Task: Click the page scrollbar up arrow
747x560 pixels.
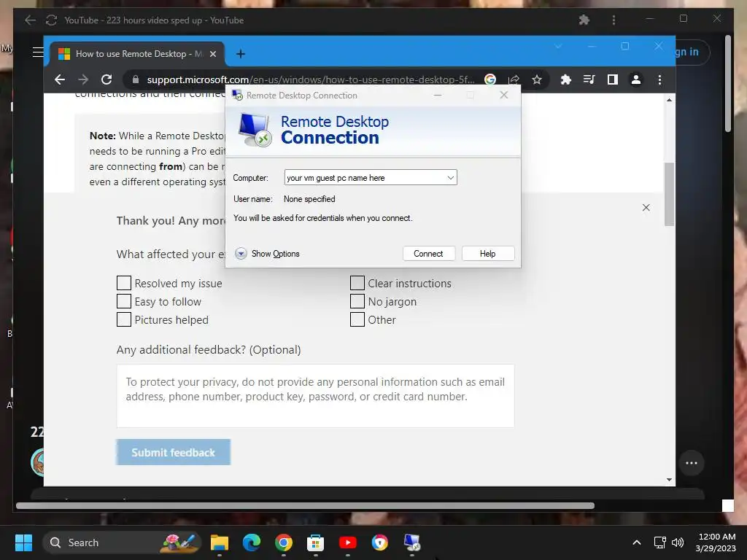Action: point(670,100)
